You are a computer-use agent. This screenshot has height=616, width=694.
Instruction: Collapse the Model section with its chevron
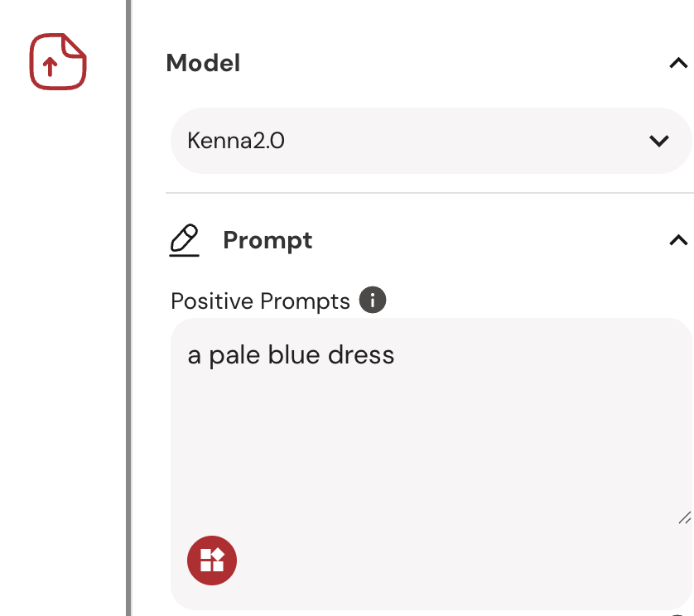pos(678,63)
